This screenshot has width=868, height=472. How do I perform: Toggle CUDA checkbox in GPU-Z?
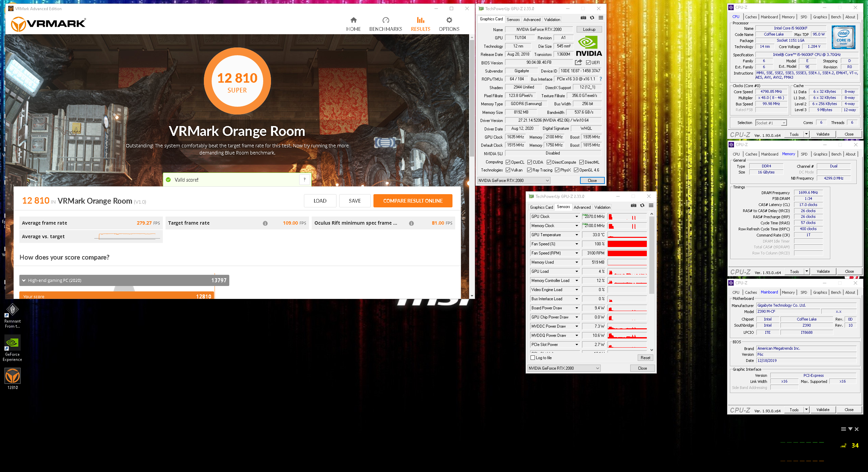click(529, 162)
